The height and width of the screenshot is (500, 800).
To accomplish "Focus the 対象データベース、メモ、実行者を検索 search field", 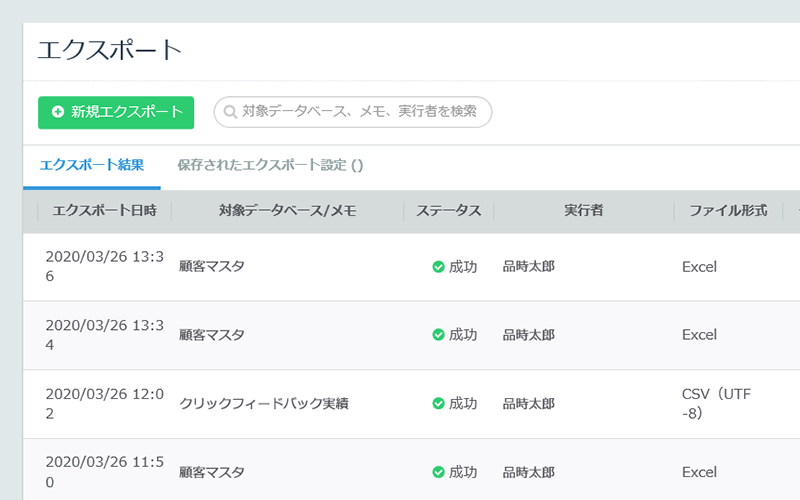I will pos(353,112).
